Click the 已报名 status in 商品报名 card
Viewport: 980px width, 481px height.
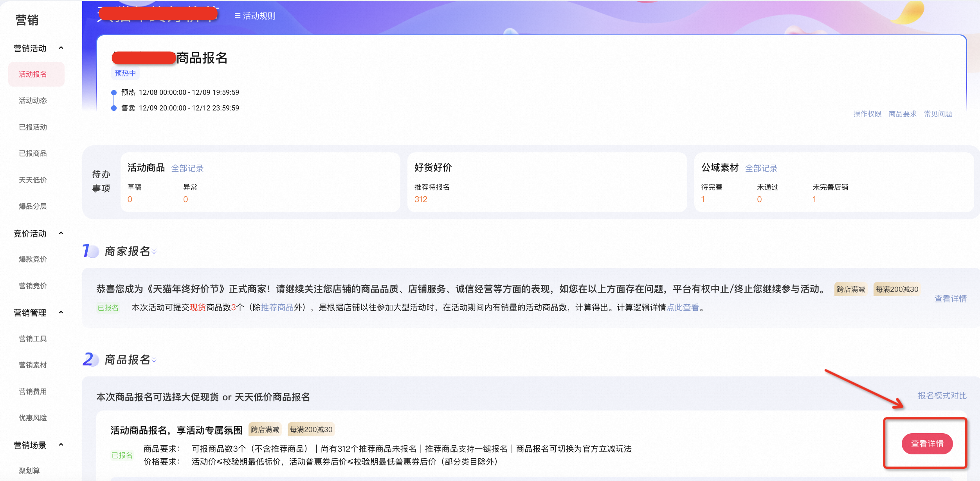tap(122, 455)
